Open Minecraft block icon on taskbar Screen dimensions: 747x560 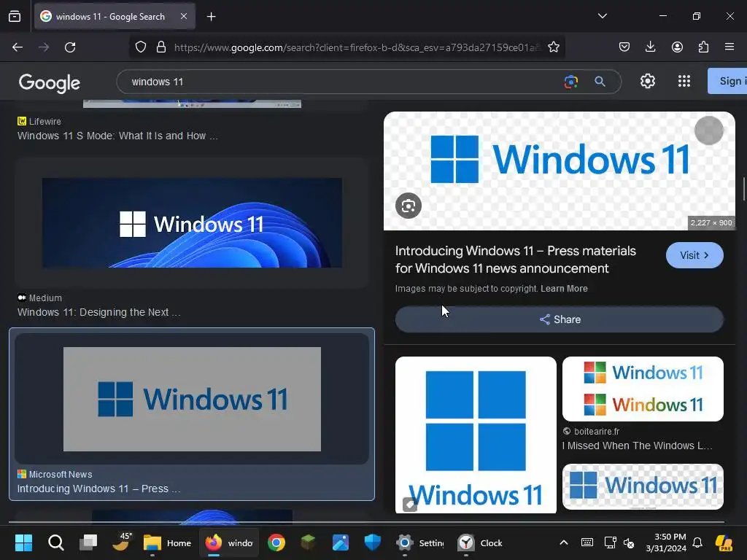309,542
